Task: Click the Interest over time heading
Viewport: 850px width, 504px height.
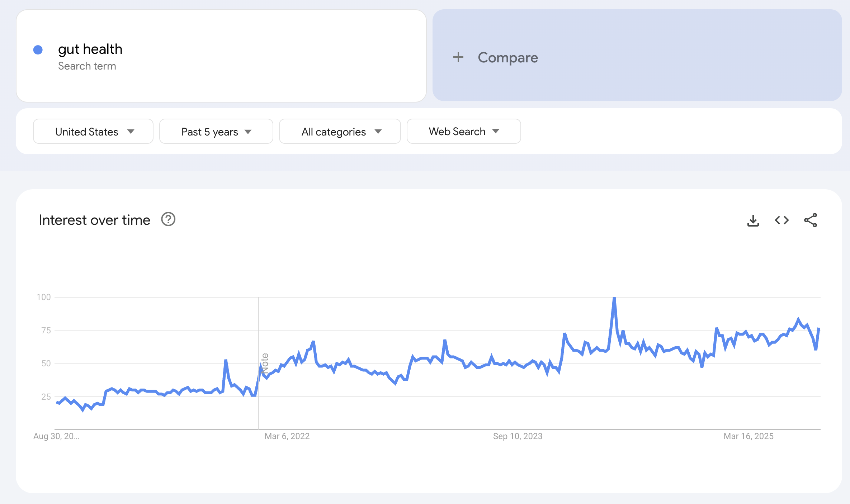Action: (x=94, y=220)
